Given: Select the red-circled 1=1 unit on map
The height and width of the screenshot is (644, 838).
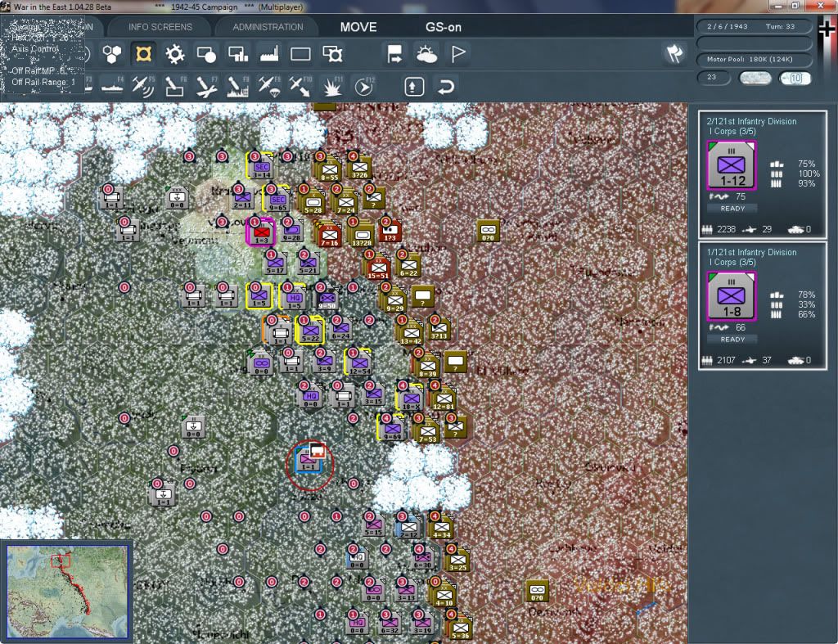Looking at the screenshot, I should coord(309,462).
